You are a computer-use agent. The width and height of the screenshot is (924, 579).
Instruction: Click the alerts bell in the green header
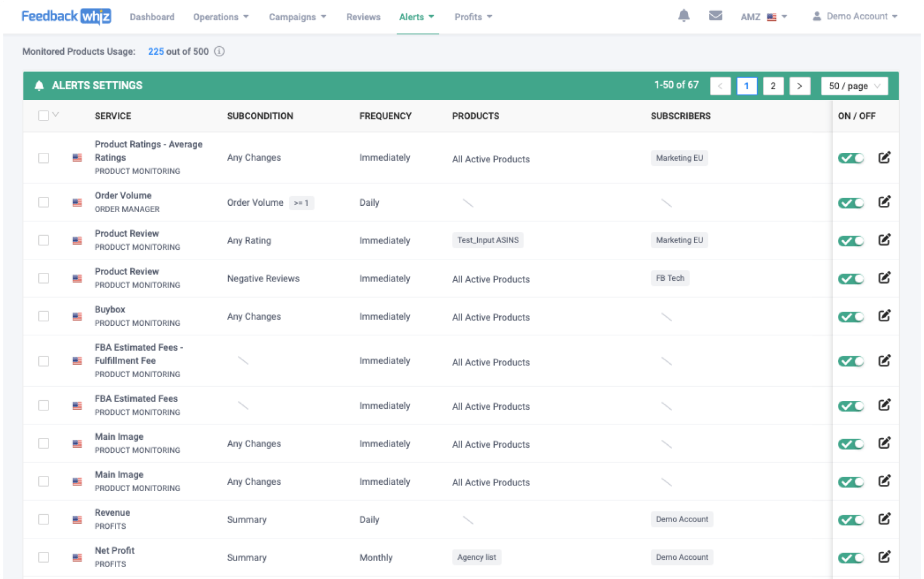(x=38, y=85)
